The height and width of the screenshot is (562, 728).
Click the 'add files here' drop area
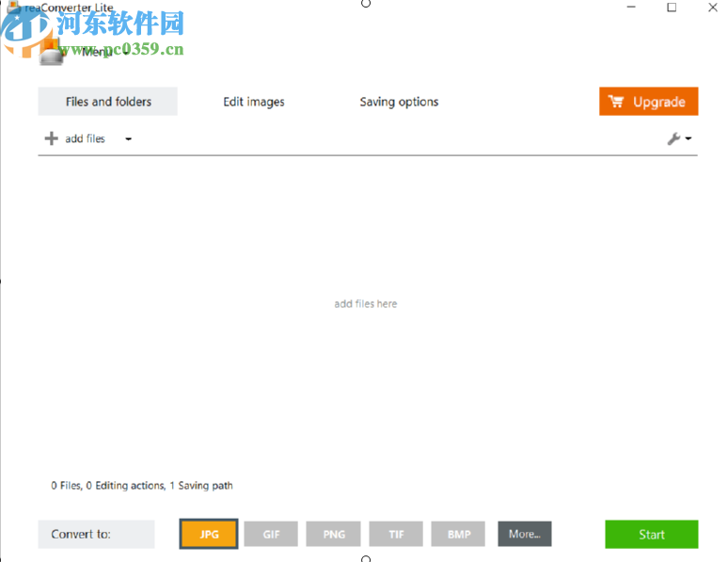tap(366, 304)
